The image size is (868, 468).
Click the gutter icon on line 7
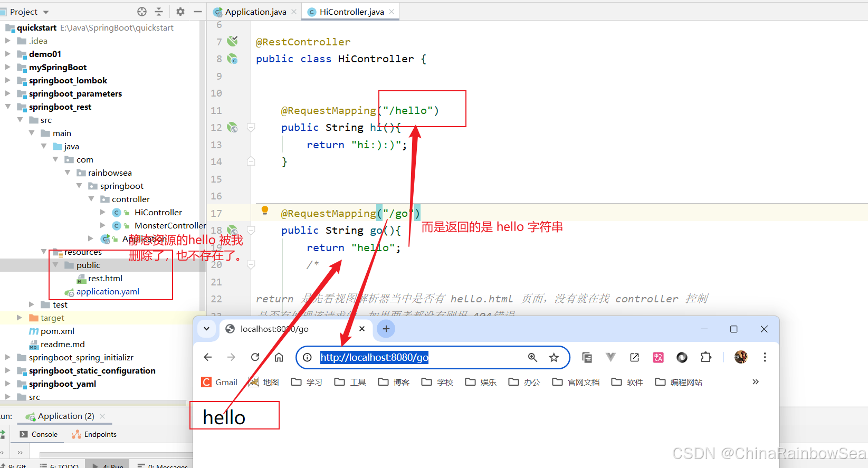(x=232, y=41)
